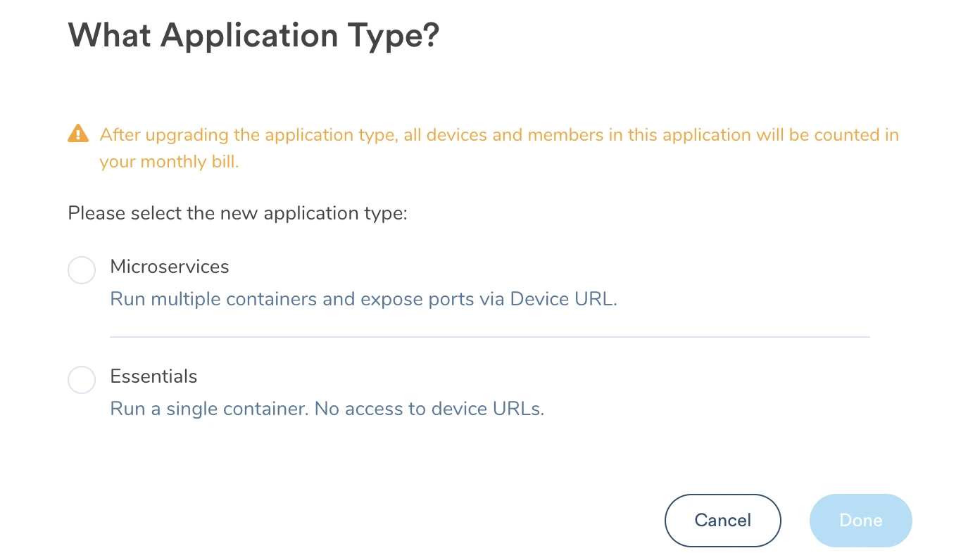Click the word 'Application' in the heading
Viewport: 980px width, 560px height.
point(249,34)
